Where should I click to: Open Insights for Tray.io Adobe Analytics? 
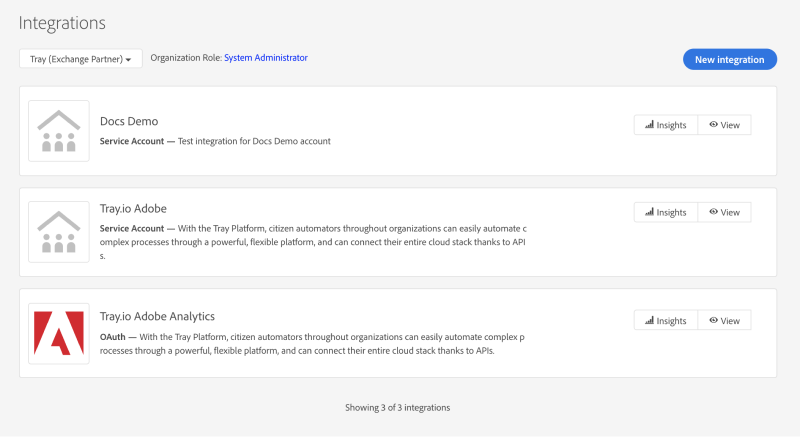[x=665, y=320]
